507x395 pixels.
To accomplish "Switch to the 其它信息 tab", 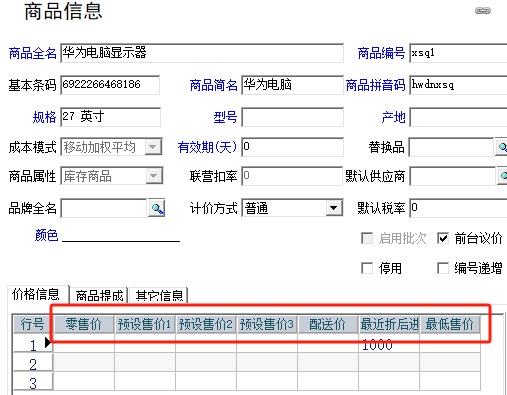I will pyautogui.click(x=159, y=295).
